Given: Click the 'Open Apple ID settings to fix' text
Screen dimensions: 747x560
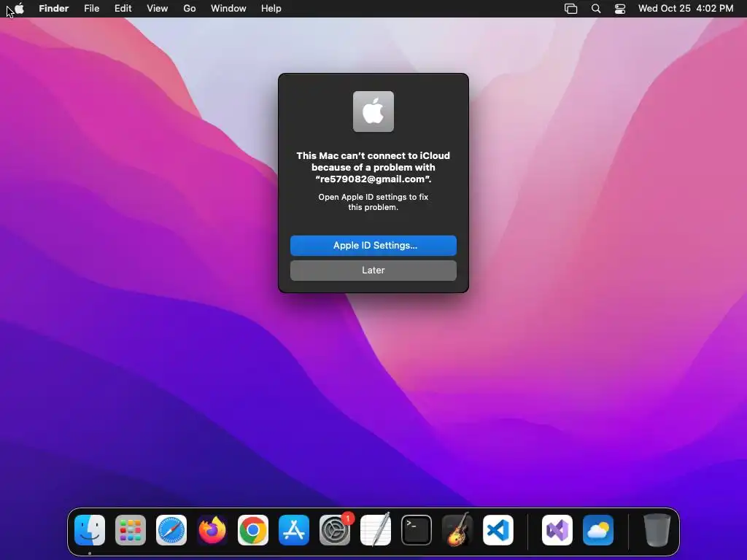Looking at the screenshot, I should pyautogui.click(x=373, y=197).
